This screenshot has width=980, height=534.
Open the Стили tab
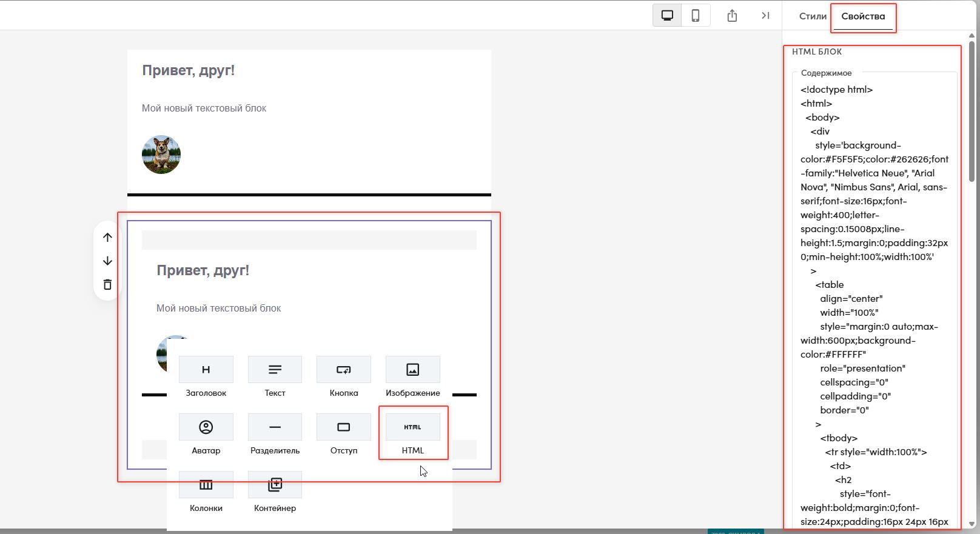coord(813,16)
